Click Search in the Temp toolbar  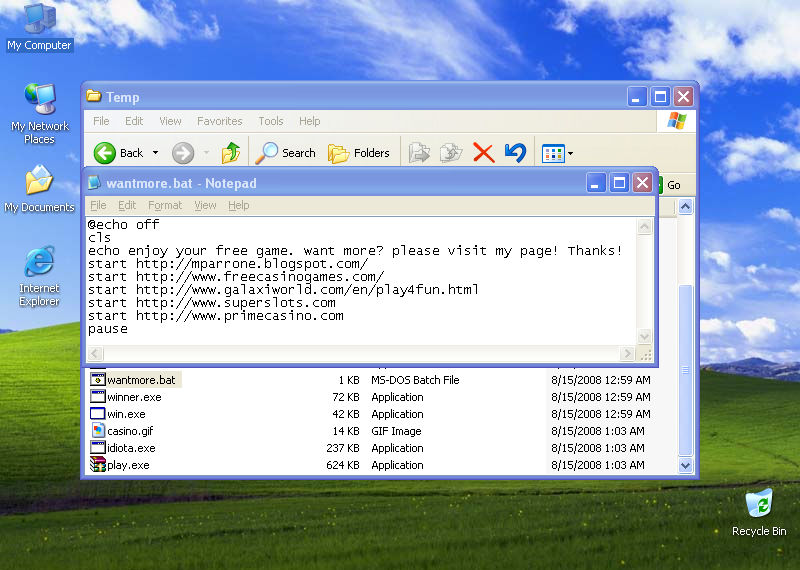point(285,153)
